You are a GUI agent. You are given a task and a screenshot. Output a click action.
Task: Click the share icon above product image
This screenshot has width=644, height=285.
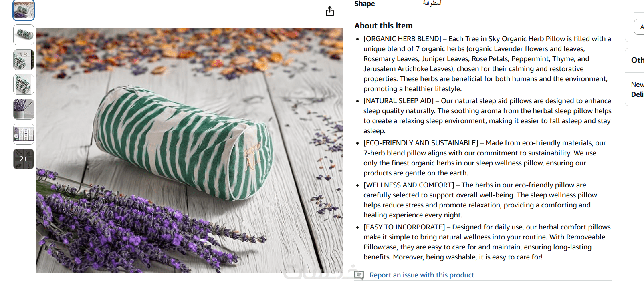coord(329,11)
